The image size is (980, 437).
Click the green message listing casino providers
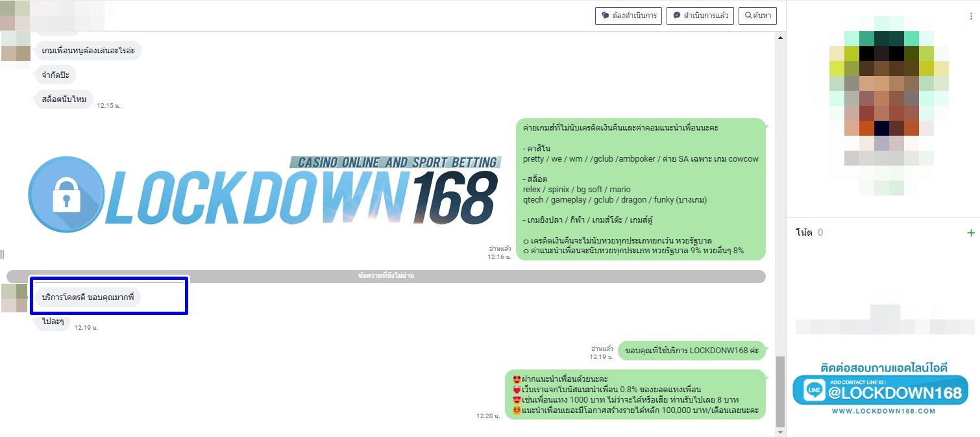pyautogui.click(x=641, y=189)
